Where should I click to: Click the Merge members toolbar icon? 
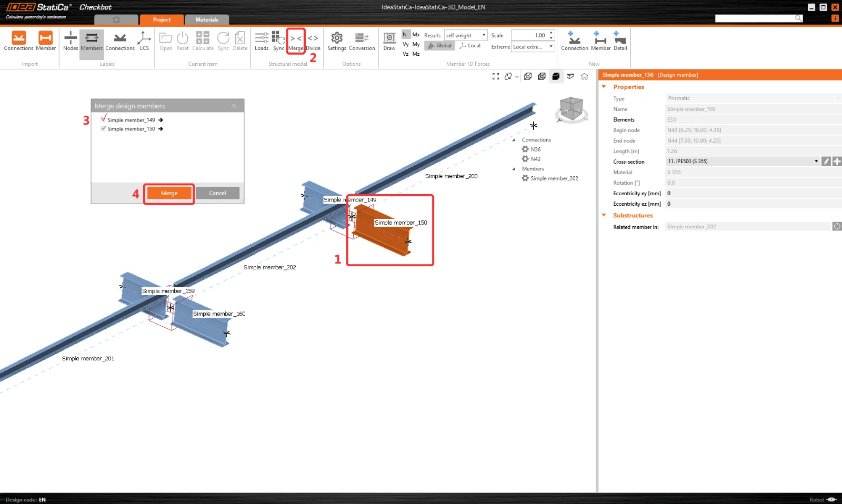[x=296, y=41]
